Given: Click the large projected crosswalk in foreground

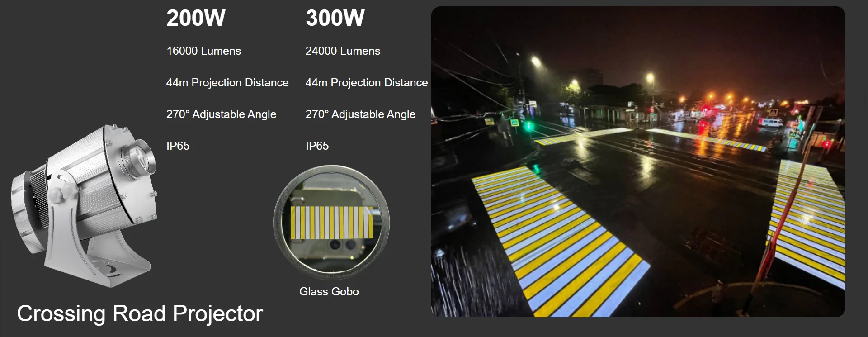Looking at the screenshot, I should click(x=561, y=240).
